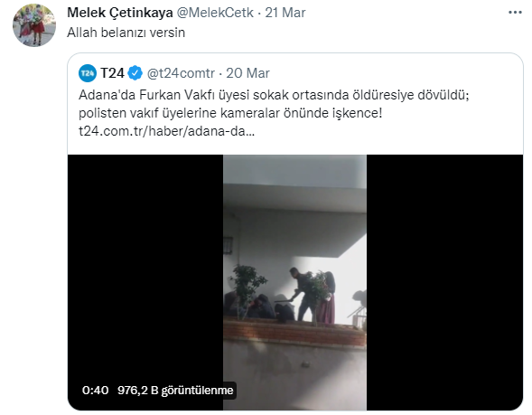Click the T24 display name in quoted tweet
The image size is (532, 415).
(112, 73)
